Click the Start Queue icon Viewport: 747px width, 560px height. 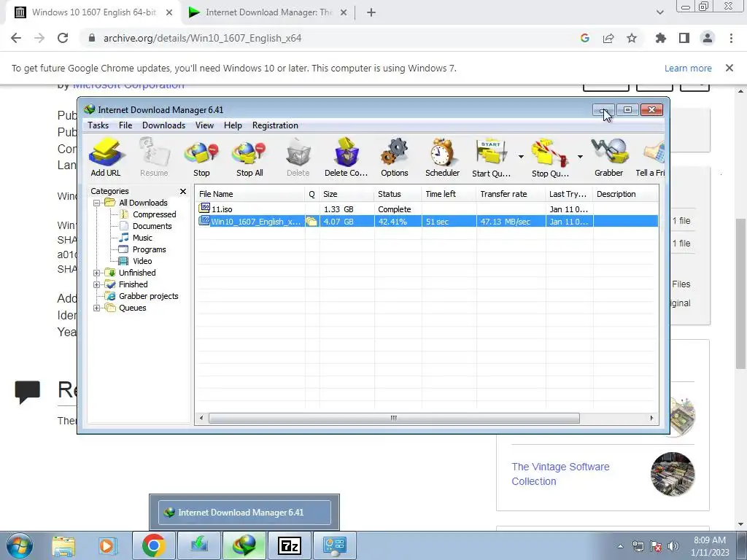pyautogui.click(x=492, y=157)
